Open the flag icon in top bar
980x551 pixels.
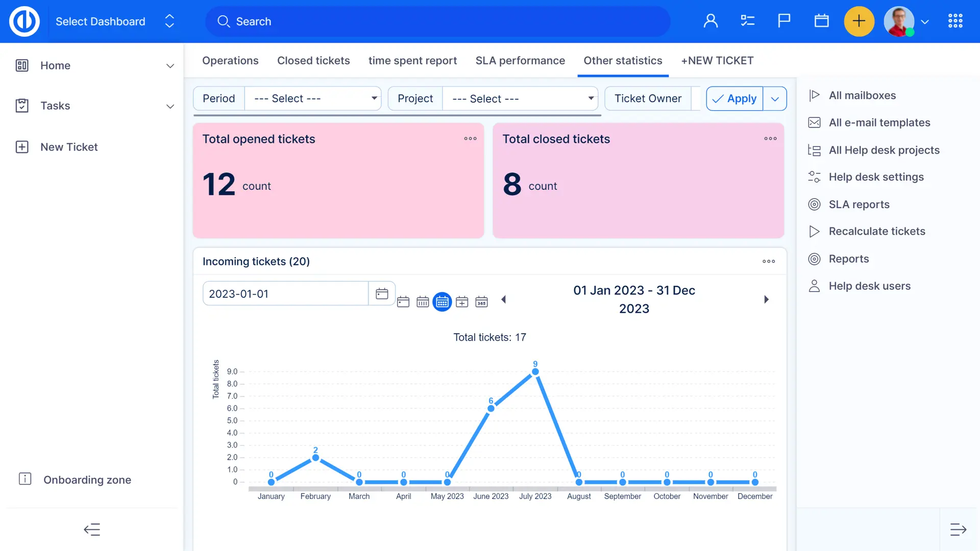[784, 21]
